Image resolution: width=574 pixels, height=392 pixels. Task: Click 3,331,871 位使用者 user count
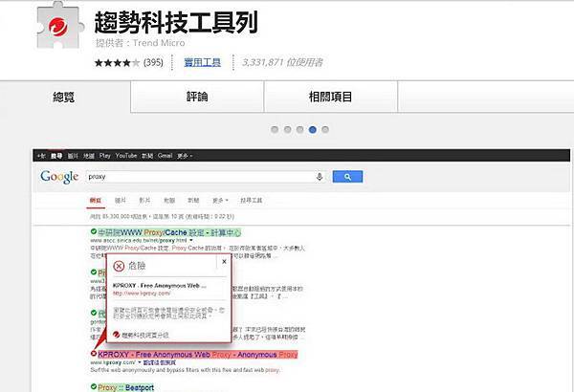(x=282, y=62)
